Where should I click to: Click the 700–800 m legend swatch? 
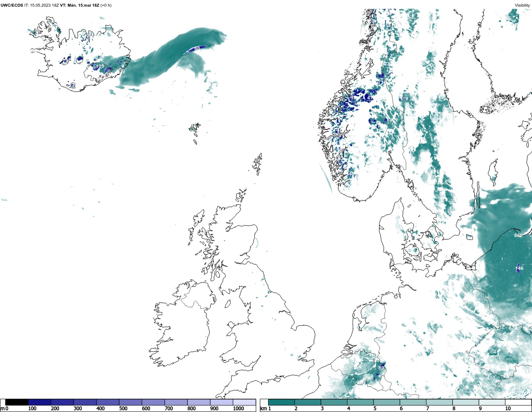pyautogui.click(x=176, y=402)
